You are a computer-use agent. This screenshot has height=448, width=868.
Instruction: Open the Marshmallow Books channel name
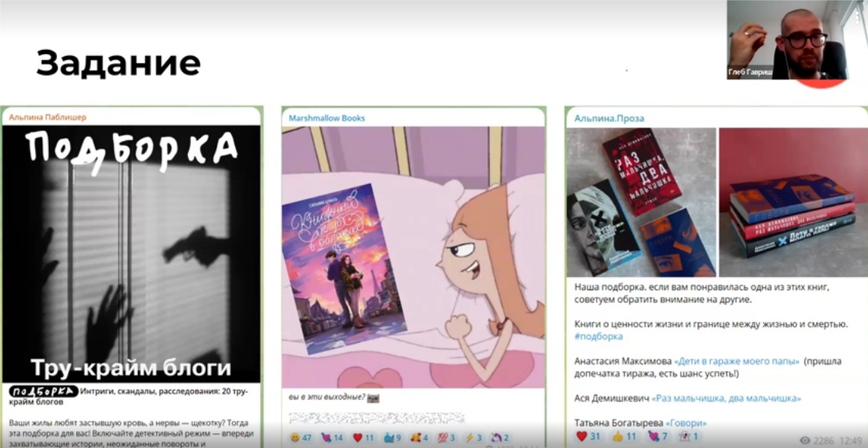click(327, 118)
